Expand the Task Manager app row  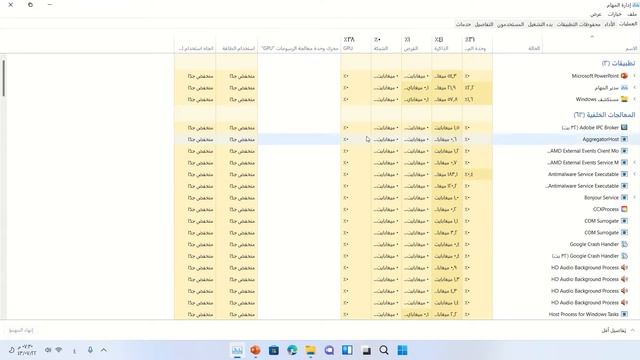point(634,87)
